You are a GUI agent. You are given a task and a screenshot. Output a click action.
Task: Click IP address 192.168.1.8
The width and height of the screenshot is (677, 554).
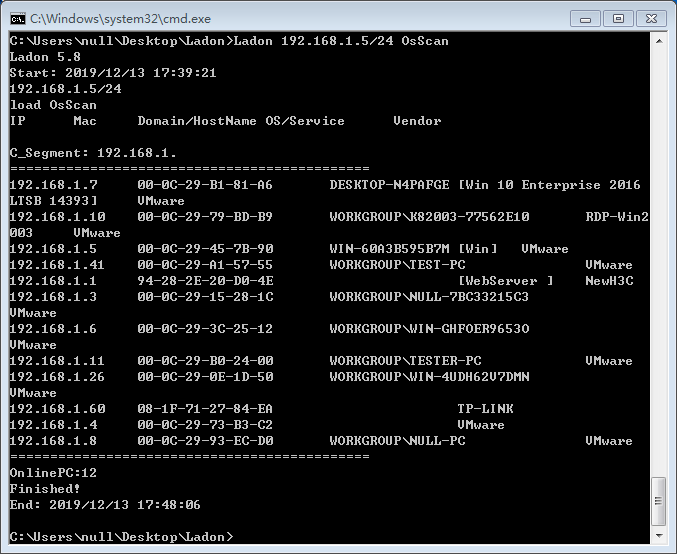(53, 440)
